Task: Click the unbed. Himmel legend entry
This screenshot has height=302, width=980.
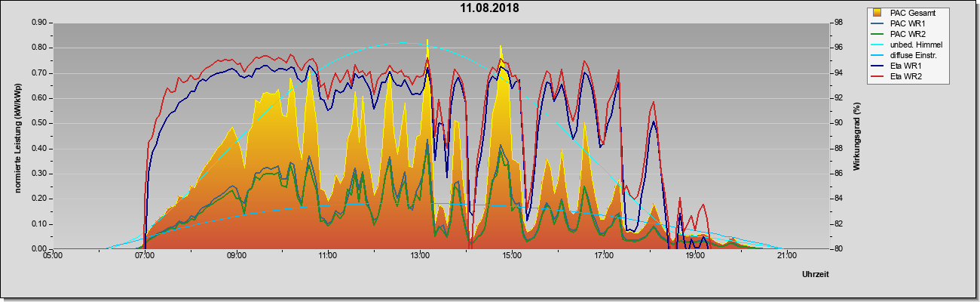Action: [908, 45]
